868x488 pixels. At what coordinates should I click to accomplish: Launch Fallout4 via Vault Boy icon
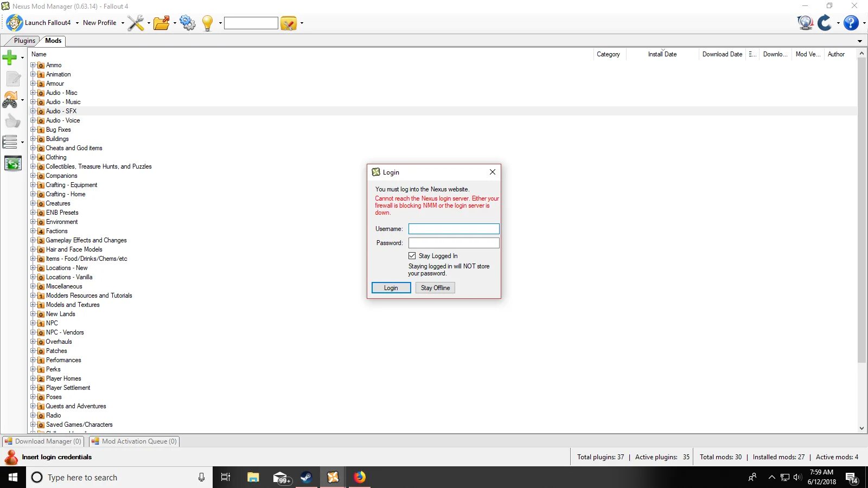click(x=15, y=23)
